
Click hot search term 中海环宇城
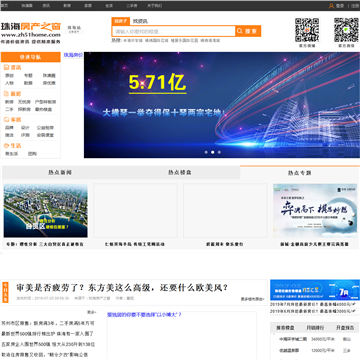(x=133, y=41)
